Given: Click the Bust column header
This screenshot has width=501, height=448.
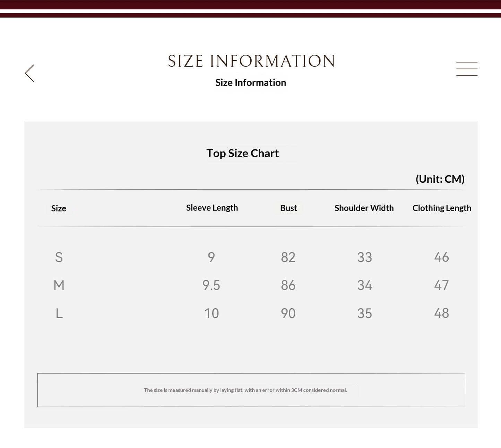Looking at the screenshot, I should coord(288,208).
